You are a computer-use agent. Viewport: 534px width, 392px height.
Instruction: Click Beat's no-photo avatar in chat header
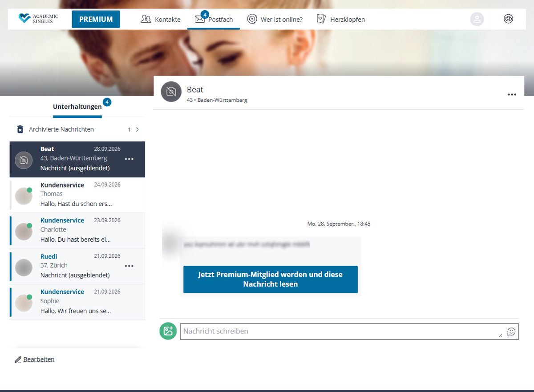click(171, 92)
